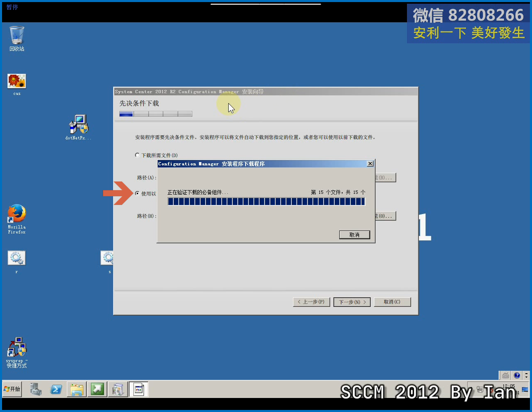Cancel the prerequisite download dialog
The width and height of the screenshot is (532, 412).
point(355,235)
